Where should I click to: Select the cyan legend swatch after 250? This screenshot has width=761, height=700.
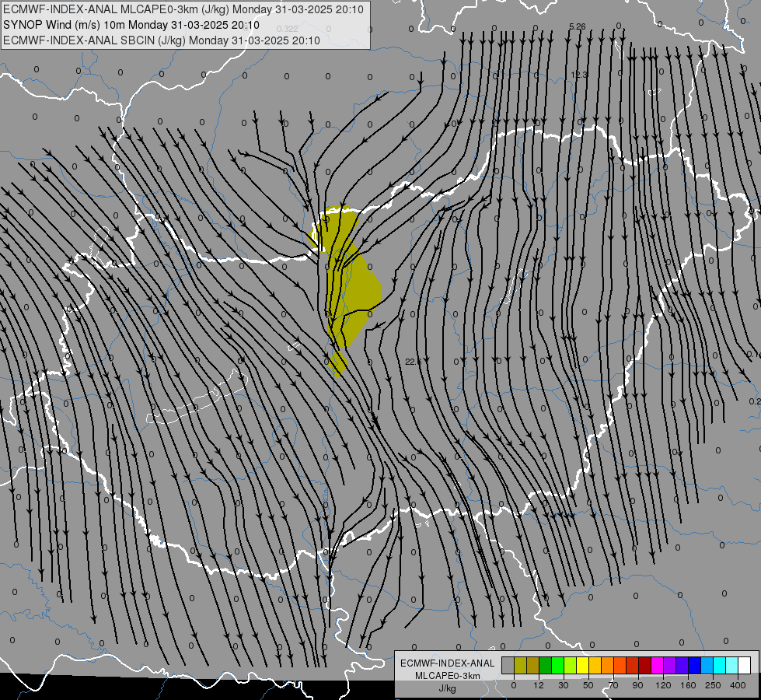719,666
